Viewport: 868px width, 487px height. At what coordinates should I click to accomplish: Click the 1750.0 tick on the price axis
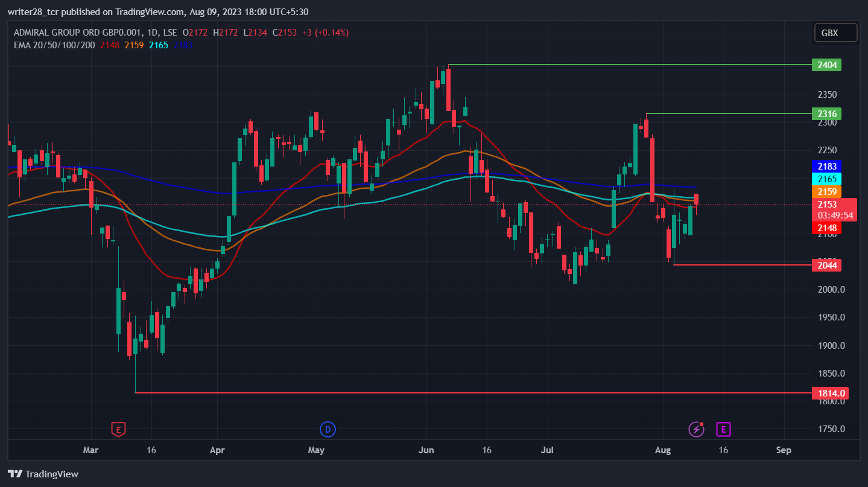(831, 429)
